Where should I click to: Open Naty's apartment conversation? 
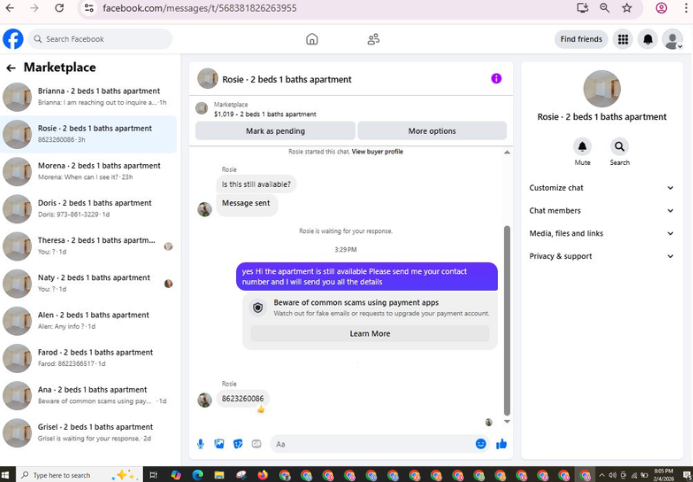pos(88,283)
